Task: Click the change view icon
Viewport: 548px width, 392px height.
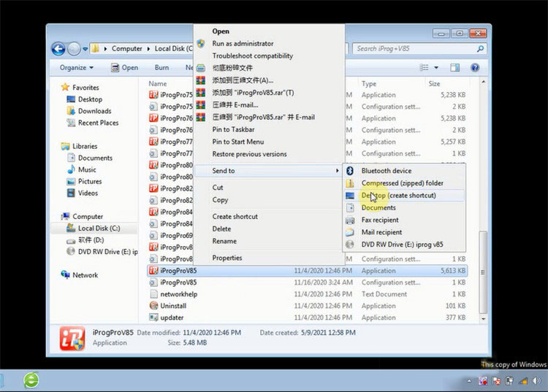Action: [424, 68]
